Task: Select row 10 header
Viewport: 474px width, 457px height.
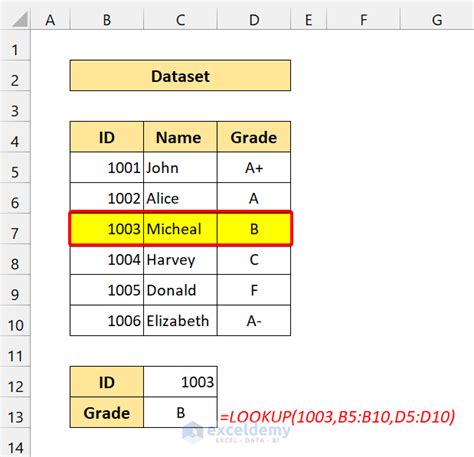Action: click(15, 321)
